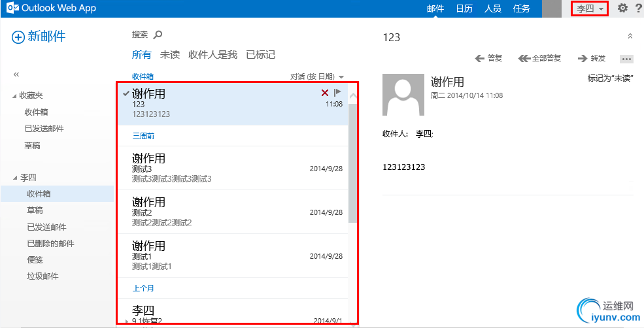Viewport: 644px width, 328px height.
Task: Switch to 日历 tab
Action: pyautogui.click(x=464, y=8)
